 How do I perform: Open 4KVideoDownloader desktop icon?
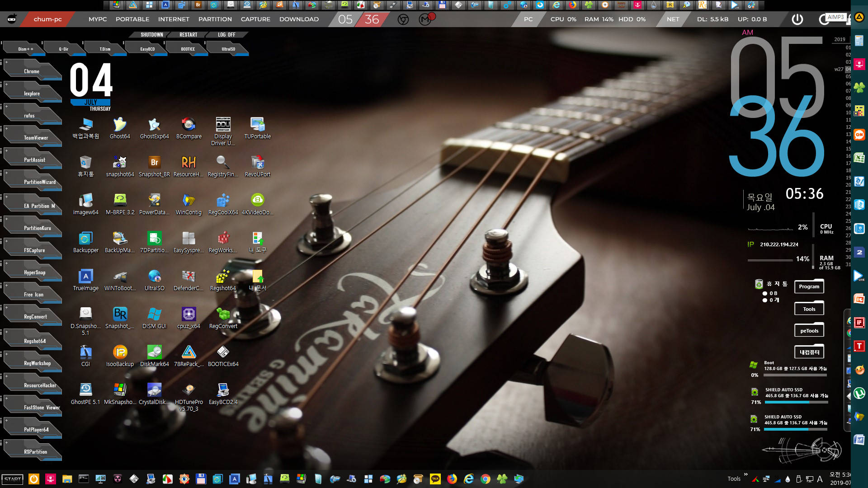257,204
